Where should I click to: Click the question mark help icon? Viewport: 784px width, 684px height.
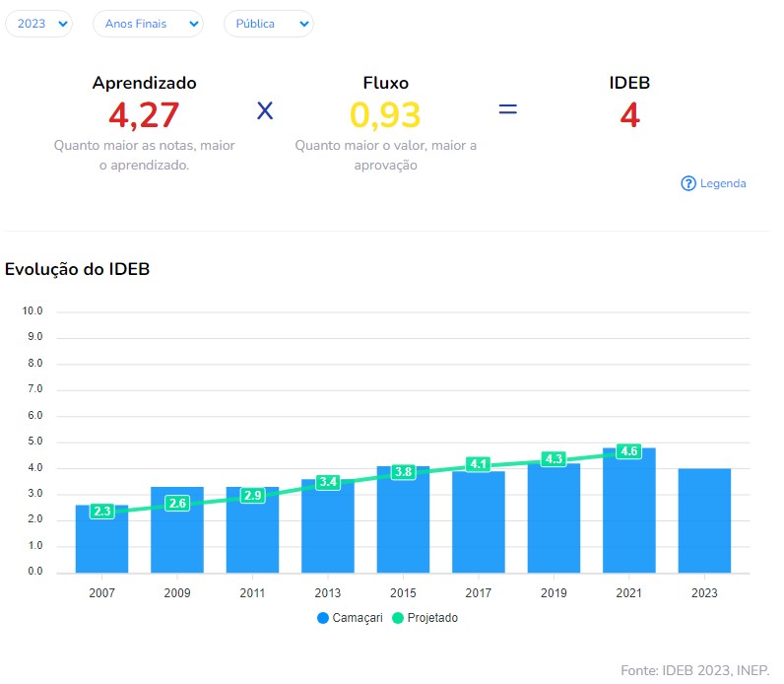(x=688, y=183)
